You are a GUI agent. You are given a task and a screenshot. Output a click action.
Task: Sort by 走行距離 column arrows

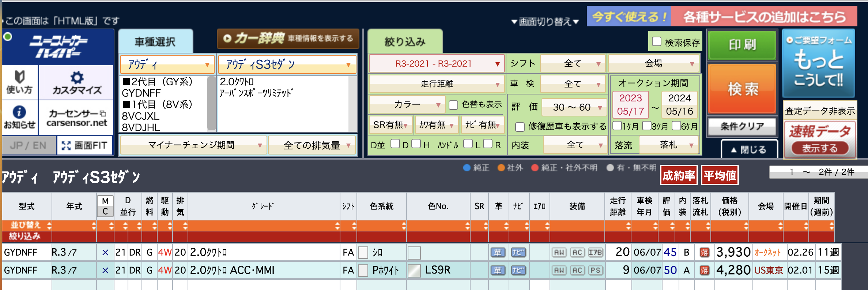[628, 226]
